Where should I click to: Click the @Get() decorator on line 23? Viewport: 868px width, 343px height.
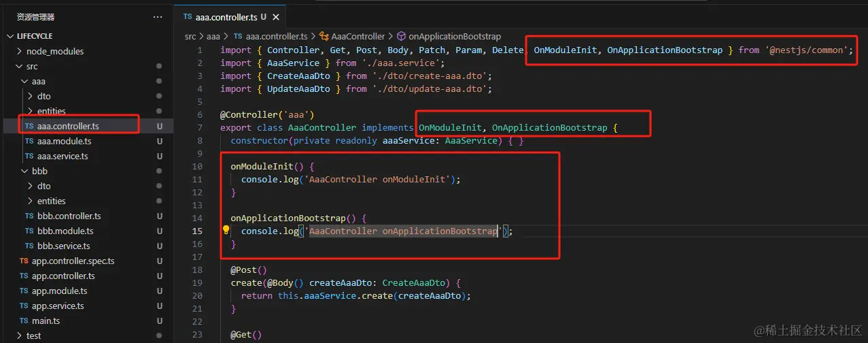(246, 335)
